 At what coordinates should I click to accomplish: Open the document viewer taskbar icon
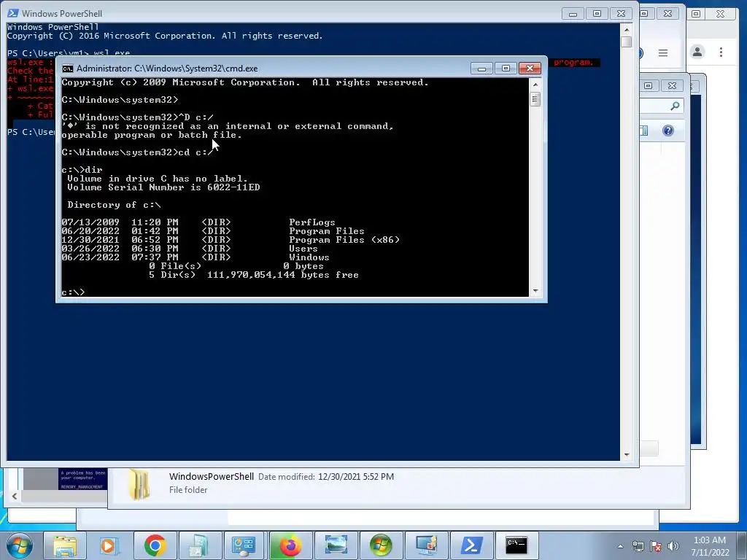[200, 545]
